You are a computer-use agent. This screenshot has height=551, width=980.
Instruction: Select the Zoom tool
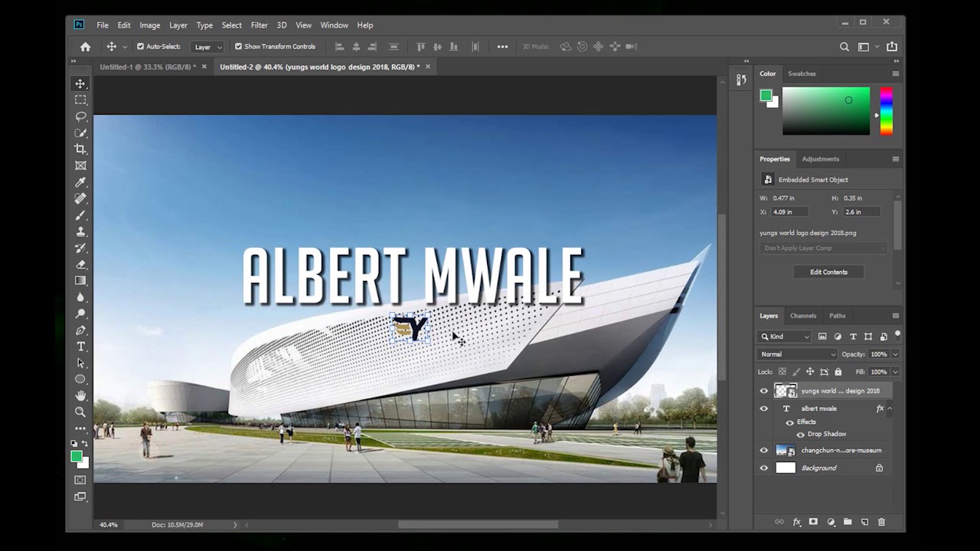[80, 412]
